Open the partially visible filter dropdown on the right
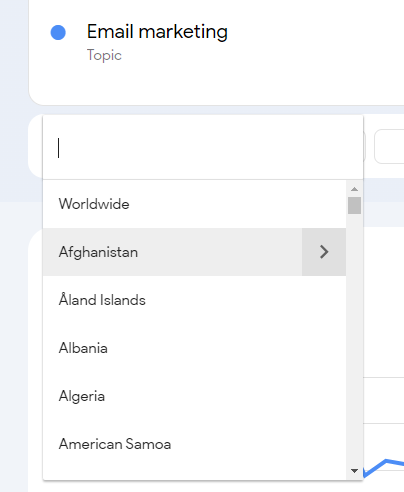The height and width of the screenshot is (492, 404). click(389, 147)
